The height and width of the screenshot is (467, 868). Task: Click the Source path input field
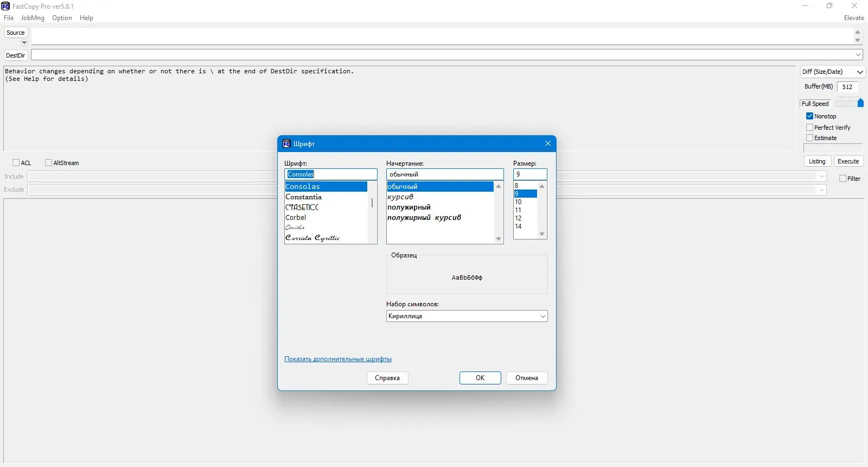(442, 36)
